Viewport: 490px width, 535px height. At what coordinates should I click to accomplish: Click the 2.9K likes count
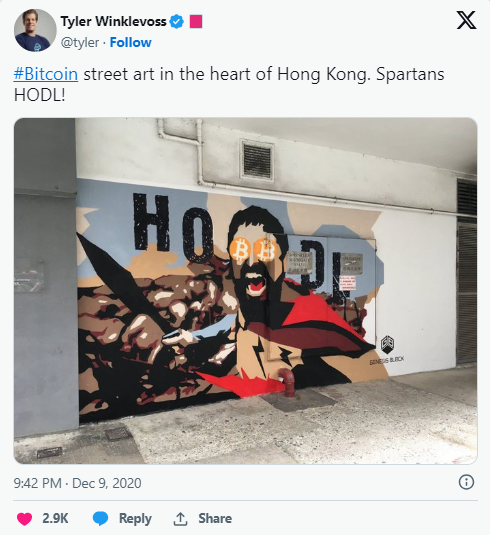[55, 519]
